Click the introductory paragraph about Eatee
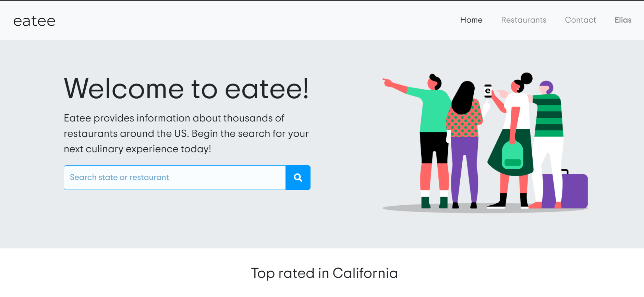644x297 pixels. pyautogui.click(x=186, y=133)
